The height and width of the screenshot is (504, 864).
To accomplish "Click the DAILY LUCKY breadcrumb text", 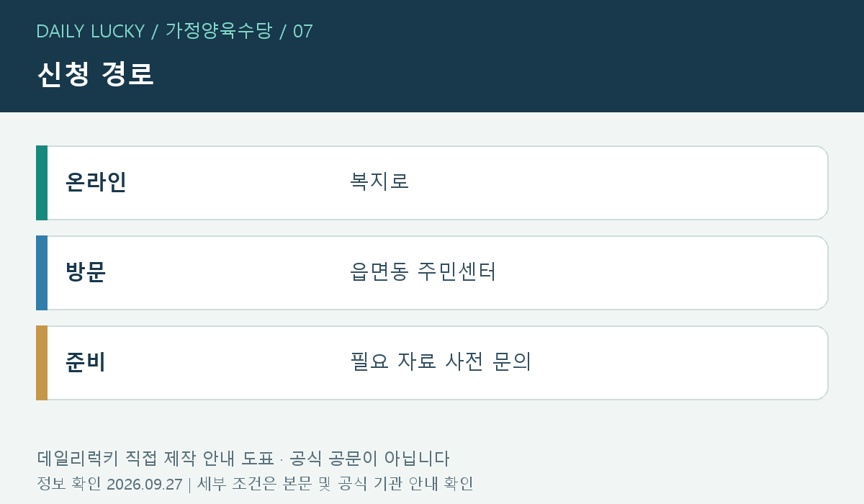I will 90,31.
